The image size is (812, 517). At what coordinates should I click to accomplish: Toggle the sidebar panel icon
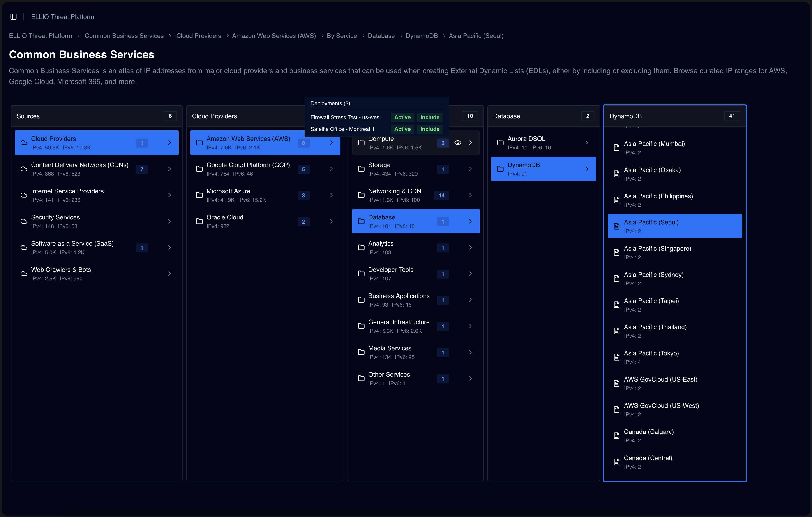(14, 17)
